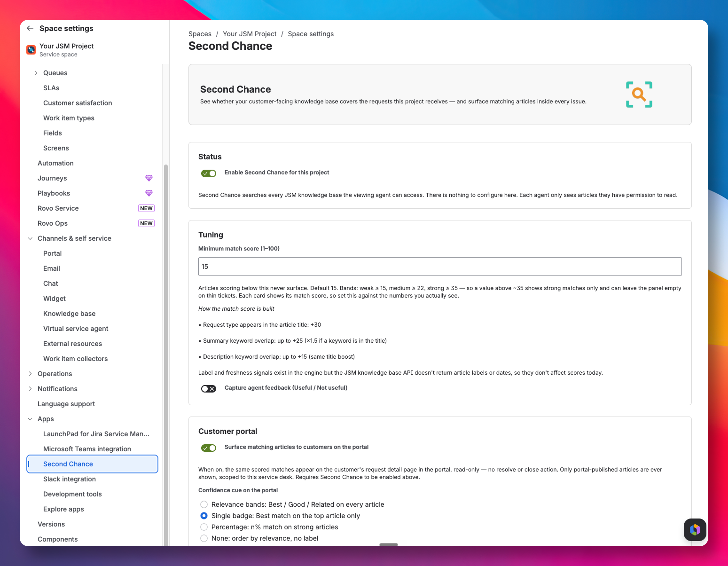The height and width of the screenshot is (566, 728).
Task: Click NEW badge beside Rovo Service
Action: (x=146, y=208)
